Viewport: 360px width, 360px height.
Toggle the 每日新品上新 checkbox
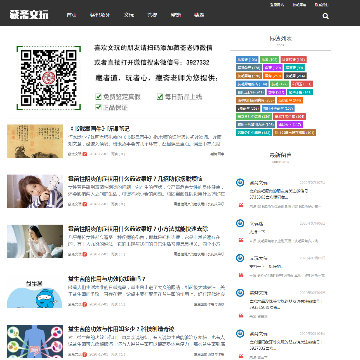(x=160, y=97)
